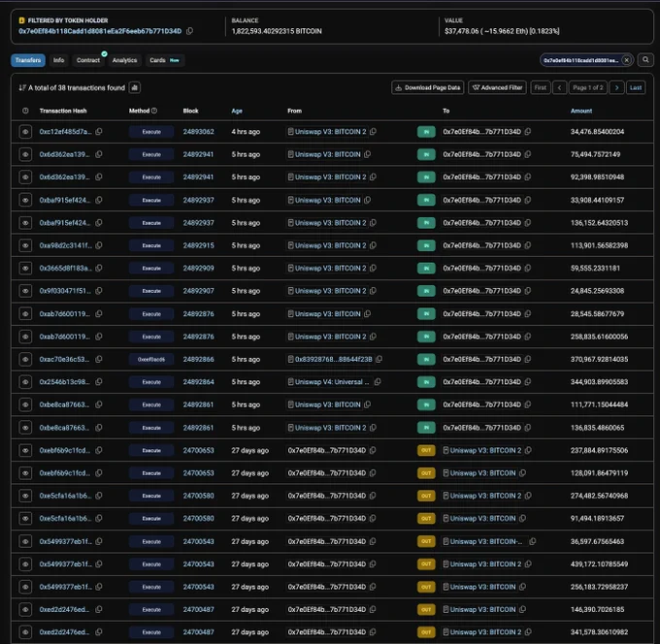Go to next page arrow
Screen dimensions: 660x644
pyautogui.click(x=616, y=87)
